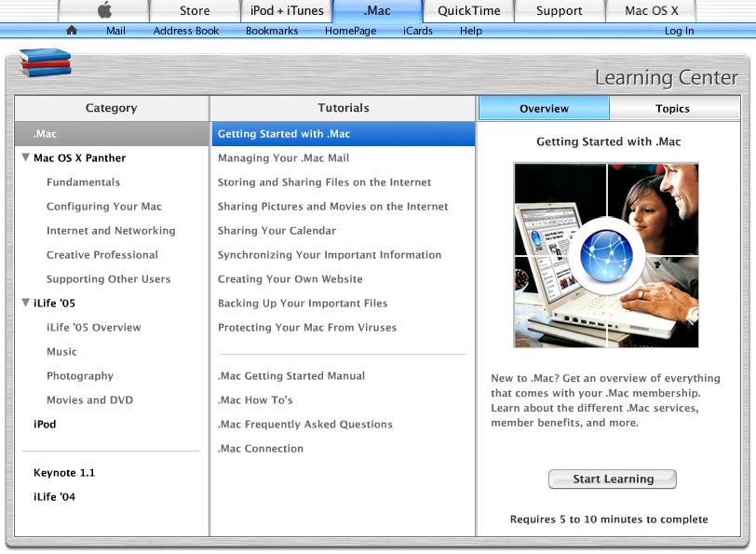Screen dimensions: 756x554
Task: Select Sharing Pictures and Movies tutorial
Action: (332, 207)
